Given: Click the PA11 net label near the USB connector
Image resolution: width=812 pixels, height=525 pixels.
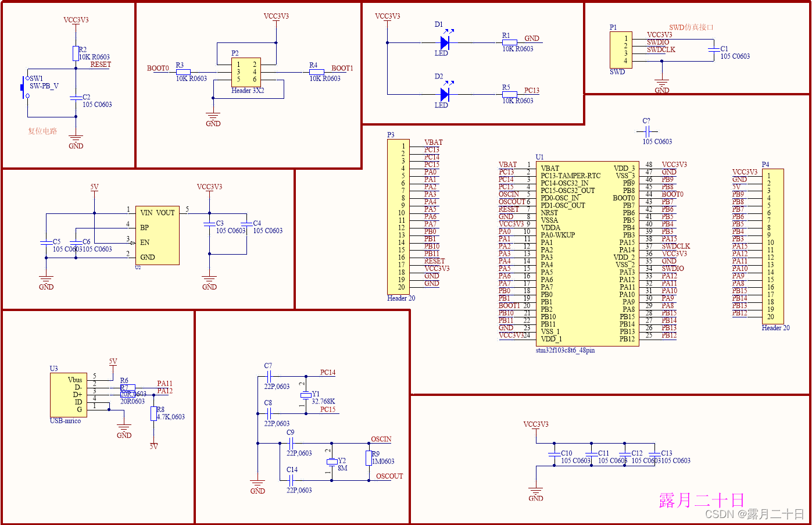Looking at the screenshot, I should coord(164,384).
